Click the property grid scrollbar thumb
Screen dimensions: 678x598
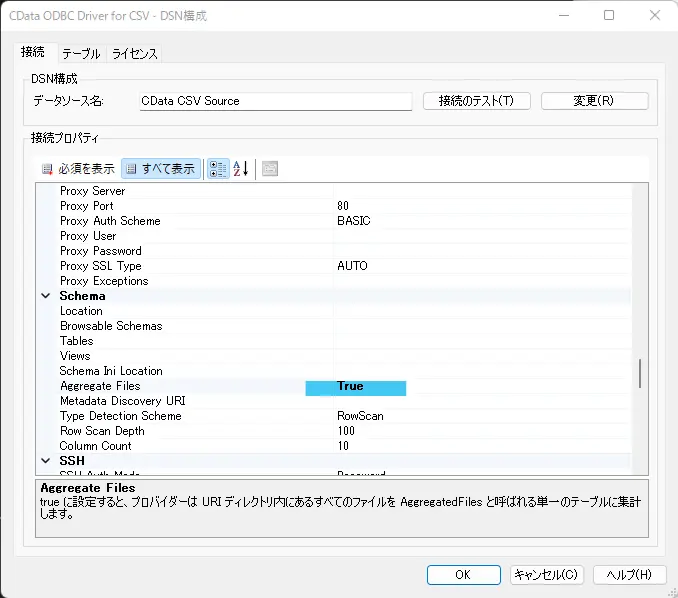(640, 373)
